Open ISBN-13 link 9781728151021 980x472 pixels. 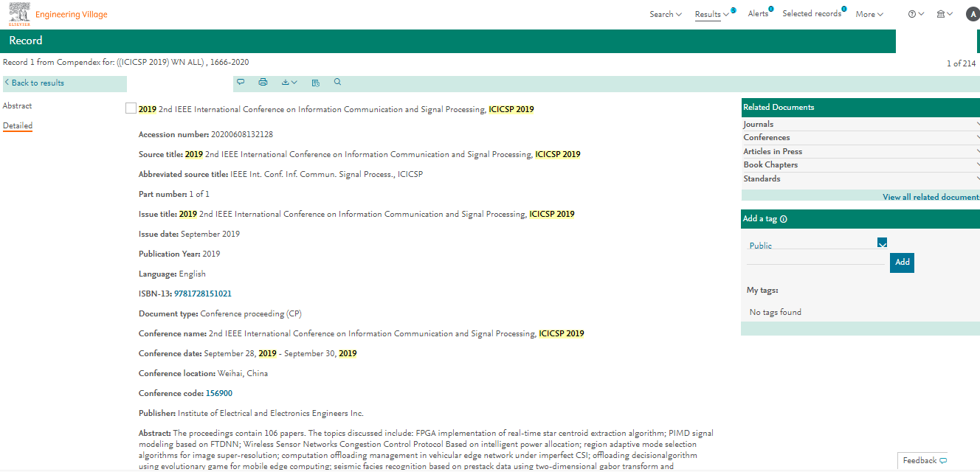point(203,294)
